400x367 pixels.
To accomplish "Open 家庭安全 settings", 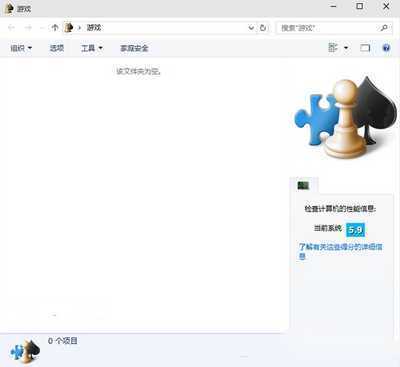I will (x=134, y=48).
